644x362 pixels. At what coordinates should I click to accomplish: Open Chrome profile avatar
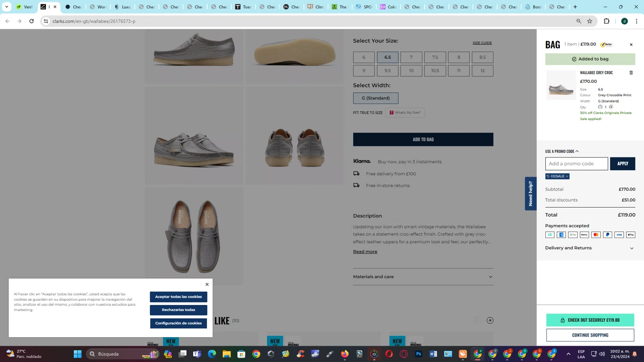coord(625,21)
